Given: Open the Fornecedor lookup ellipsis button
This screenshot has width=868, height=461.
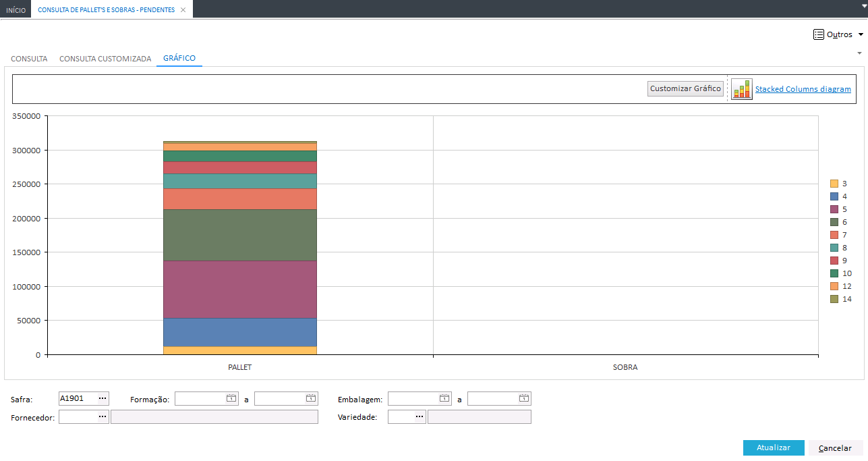Looking at the screenshot, I should 103,417.
